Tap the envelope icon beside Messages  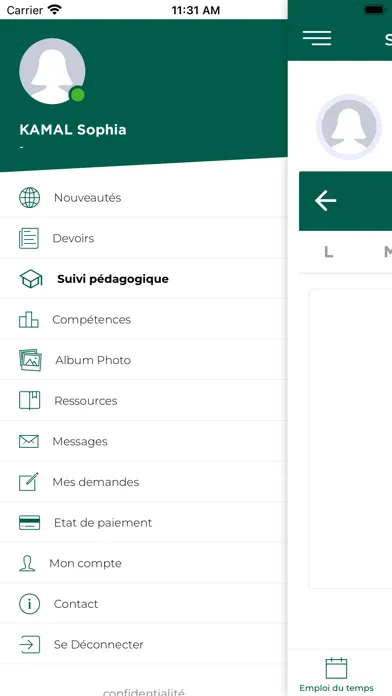29,441
